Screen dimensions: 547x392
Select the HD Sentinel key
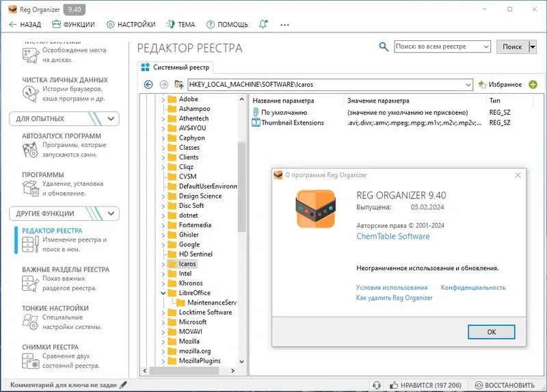pyautogui.click(x=196, y=254)
